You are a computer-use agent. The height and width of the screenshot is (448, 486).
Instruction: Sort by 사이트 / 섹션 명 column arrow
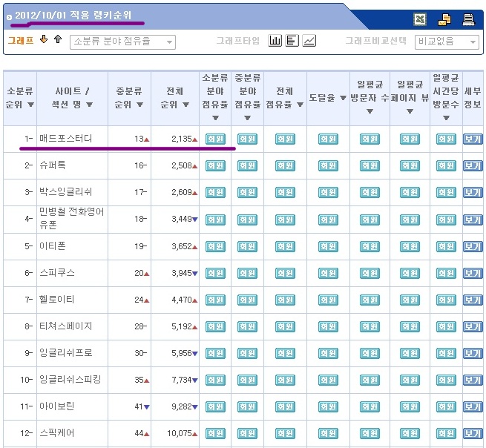[x=89, y=105]
